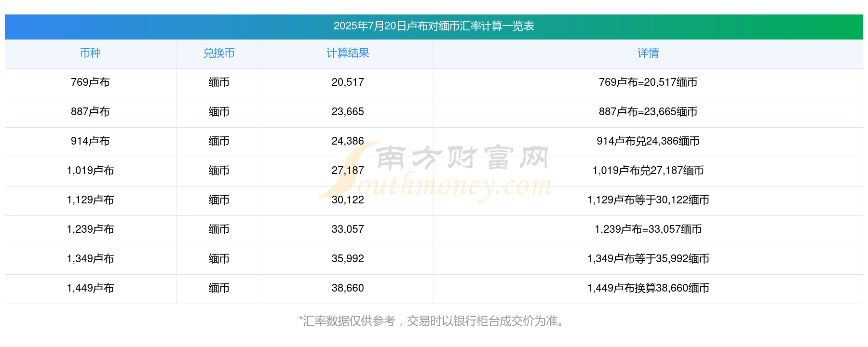The width and height of the screenshot is (868, 347).
Task: Click the detail 1,239卢布=33,057缅币
Action: [648, 229]
